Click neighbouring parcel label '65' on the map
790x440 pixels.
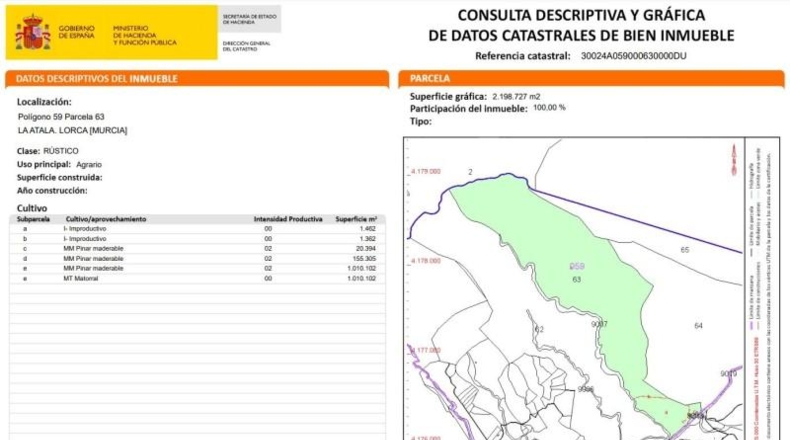(x=685, y=250)
